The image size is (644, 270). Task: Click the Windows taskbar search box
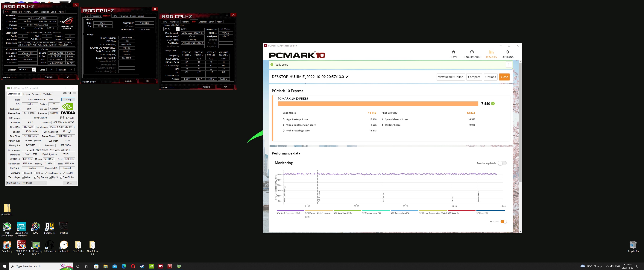coord(41,266)
